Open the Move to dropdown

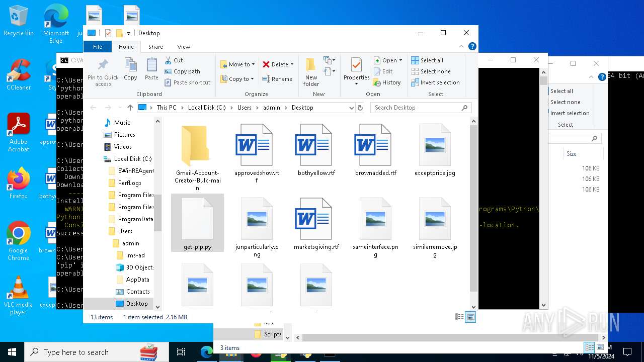pos(237,64)
